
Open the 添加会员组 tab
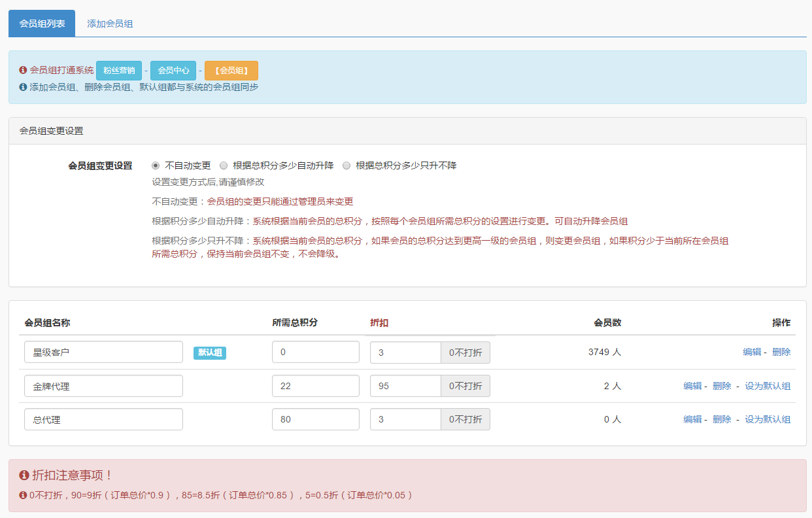coord(110,24)
